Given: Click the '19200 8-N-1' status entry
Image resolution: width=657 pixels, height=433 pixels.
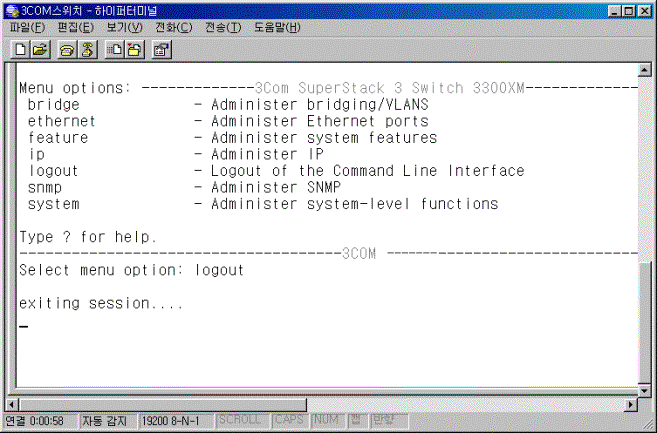Looking at the screenshot, I should point(176,421).
